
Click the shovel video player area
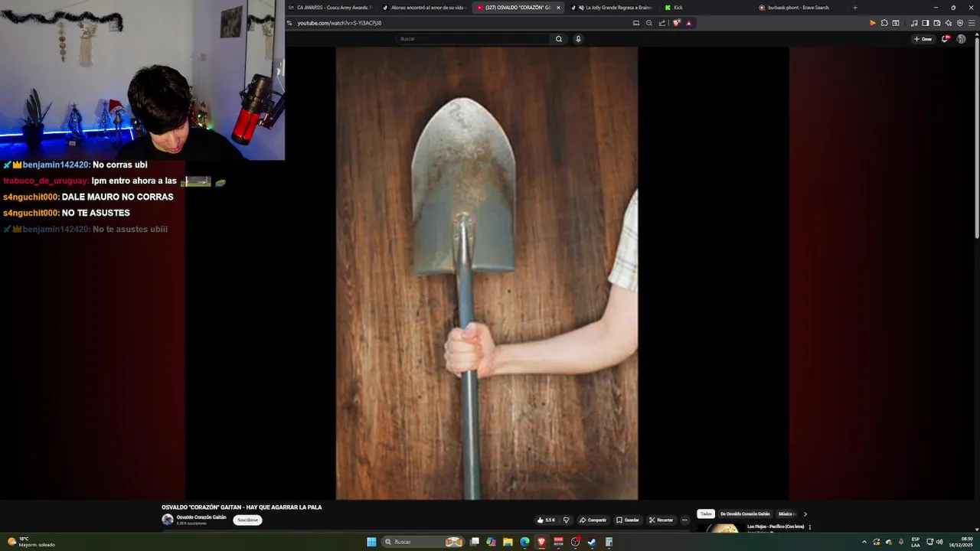tap(486, 273)
